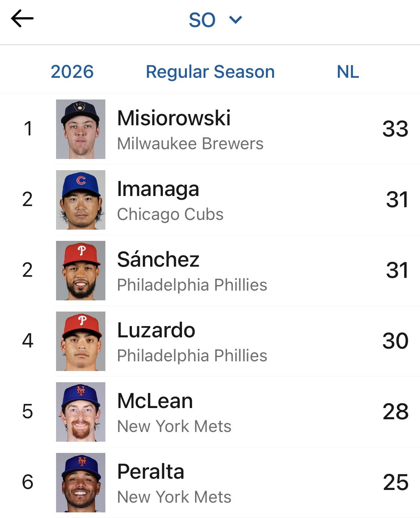Expand the SO stat dropdown chevron
Image resolution: width=420 pixels, height=518 pixels.
(x=235, y=19)
